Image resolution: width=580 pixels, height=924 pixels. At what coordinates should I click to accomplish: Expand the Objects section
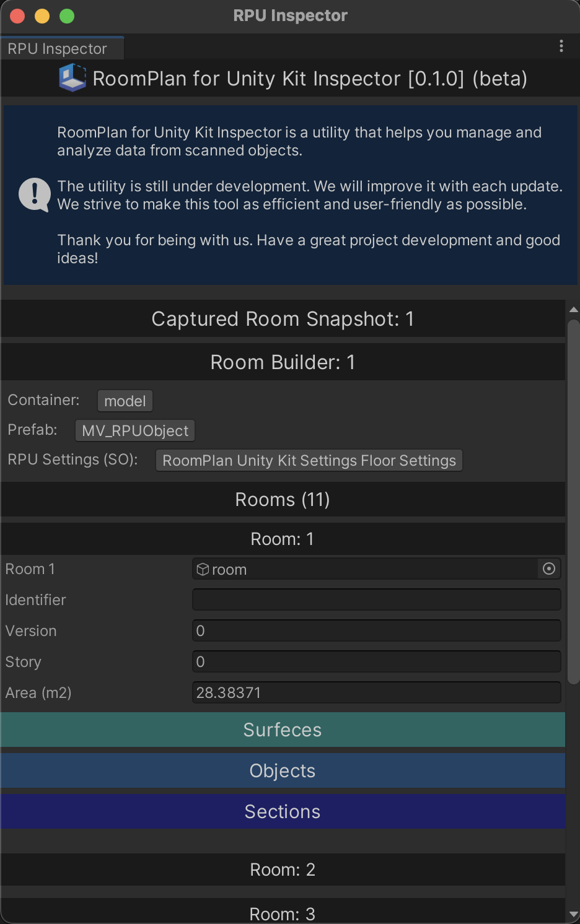coord(283,770)
